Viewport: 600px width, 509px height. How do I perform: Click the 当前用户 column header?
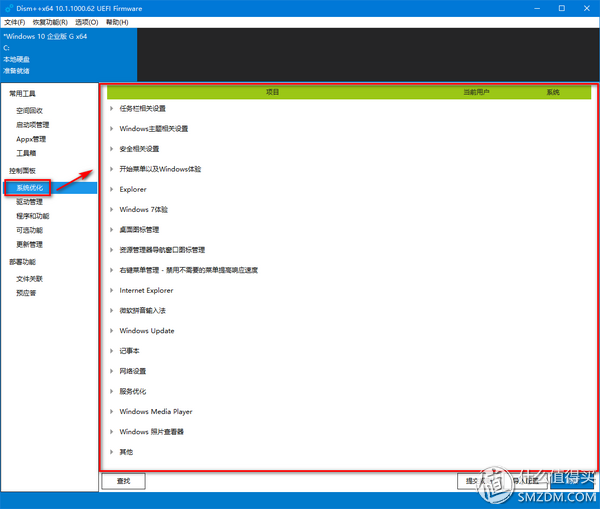[476, 92]
